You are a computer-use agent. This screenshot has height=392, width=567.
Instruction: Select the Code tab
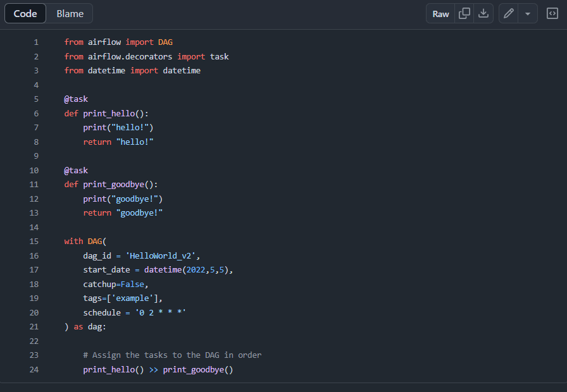(25, 13)
